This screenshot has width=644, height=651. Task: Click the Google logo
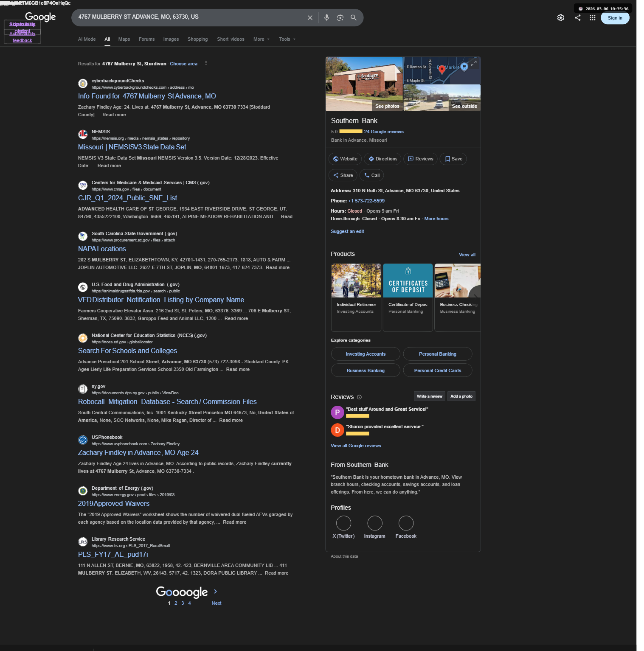[41, 17]
